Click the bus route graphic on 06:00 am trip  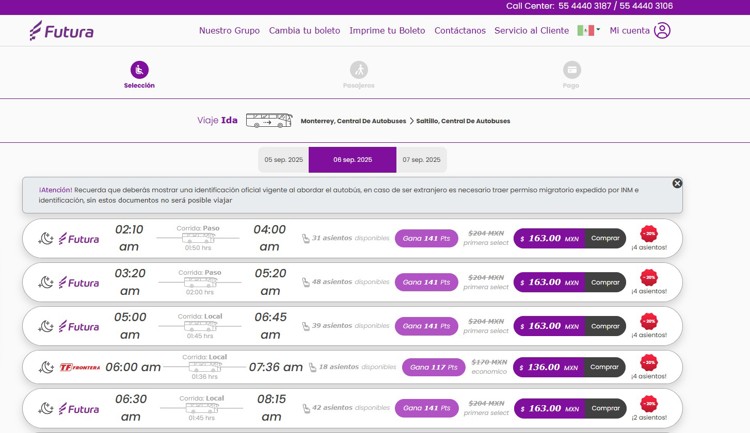click(x=205, y=367)
